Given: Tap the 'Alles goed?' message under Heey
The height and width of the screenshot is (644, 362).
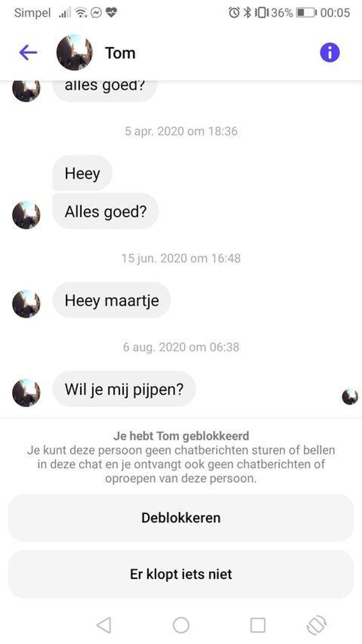Looking at the screenshot, I should [x=106, y=211].
